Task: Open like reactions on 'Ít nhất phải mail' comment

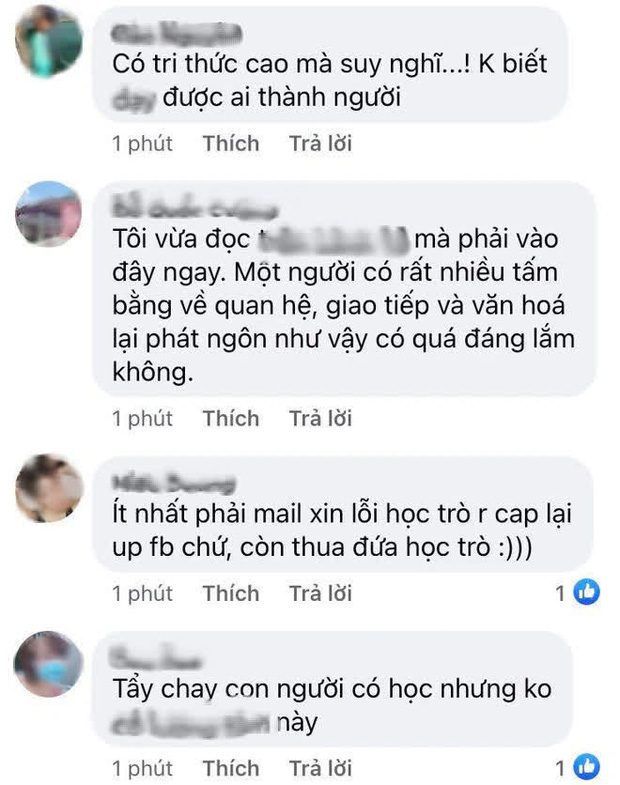Action: pos(578,593)
